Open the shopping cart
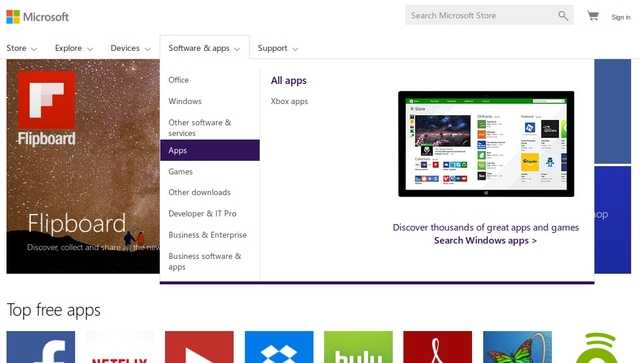Screen dimensions: 640x363 tap(593, 16)
